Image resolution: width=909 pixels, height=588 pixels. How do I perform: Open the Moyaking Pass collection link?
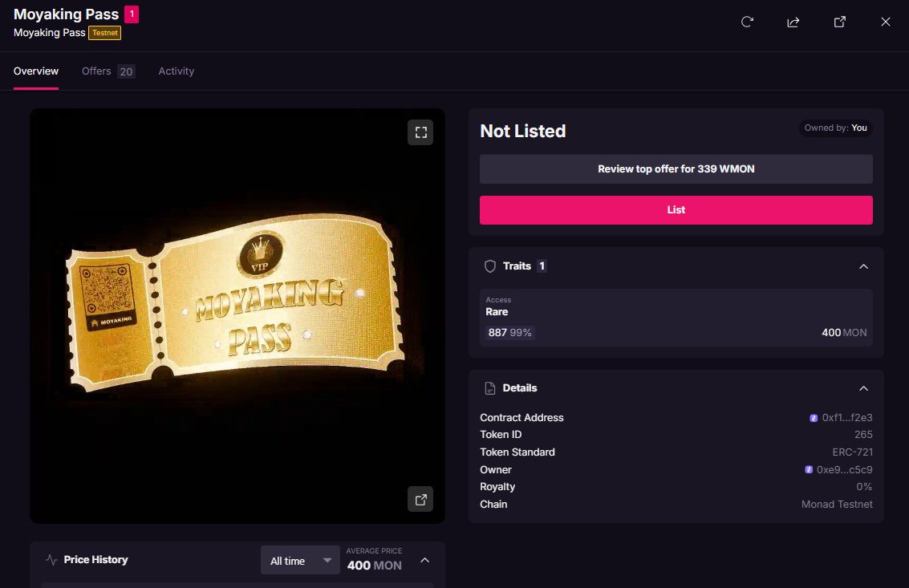point(49,32)
